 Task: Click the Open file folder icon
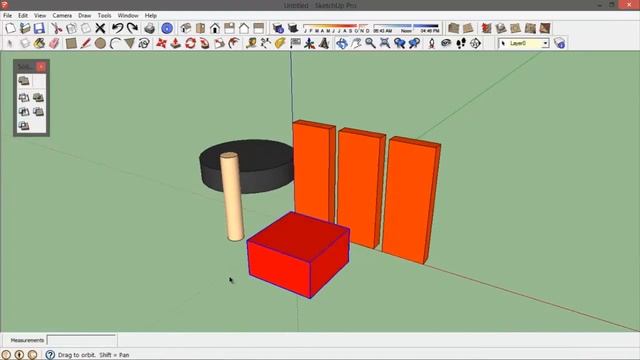coord(25,28)
